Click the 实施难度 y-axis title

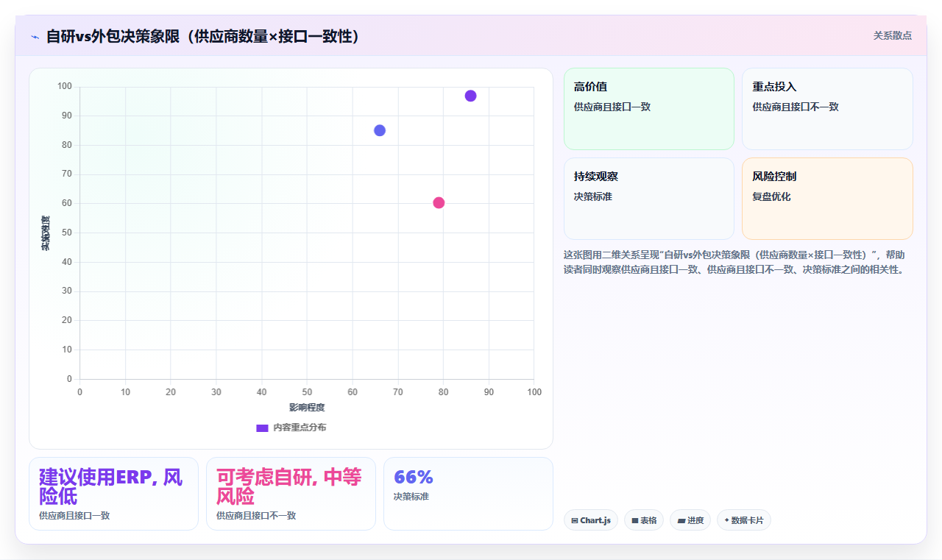[x=46, y=233]
